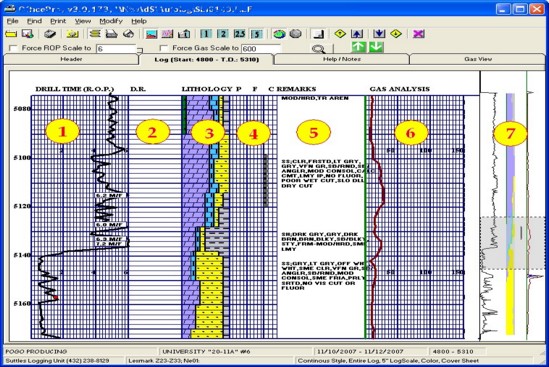The width and height of the screenshot is (549, 367).
Task: Click the Force Gas Scale value field
Action: [261, 49]
